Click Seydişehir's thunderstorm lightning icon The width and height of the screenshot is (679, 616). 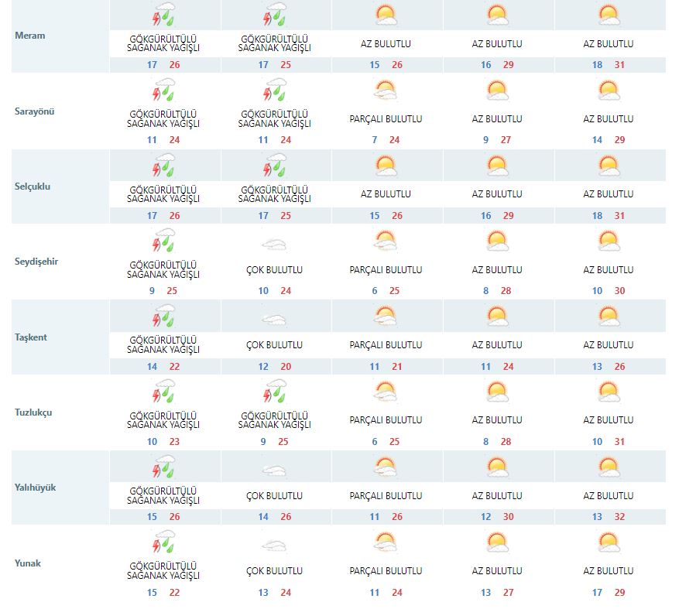[x=164, y=241]
